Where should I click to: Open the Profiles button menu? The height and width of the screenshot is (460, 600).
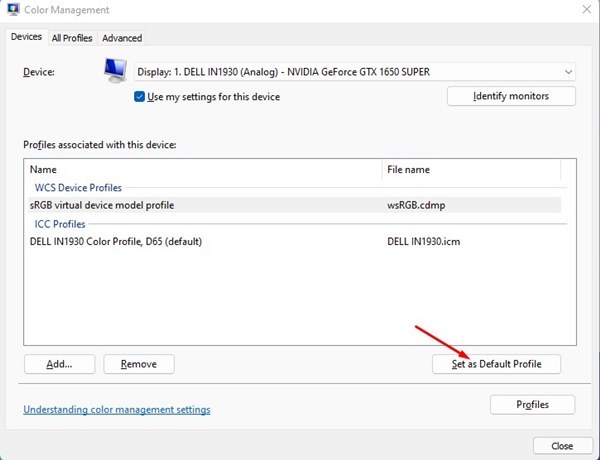[532, 404]
